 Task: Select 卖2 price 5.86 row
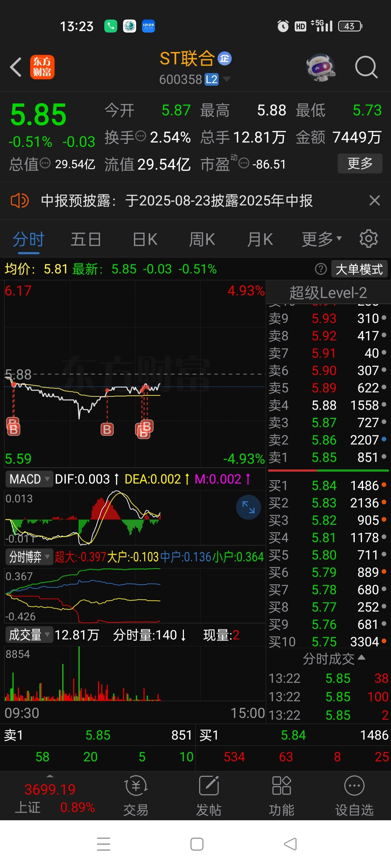(328, 440)
